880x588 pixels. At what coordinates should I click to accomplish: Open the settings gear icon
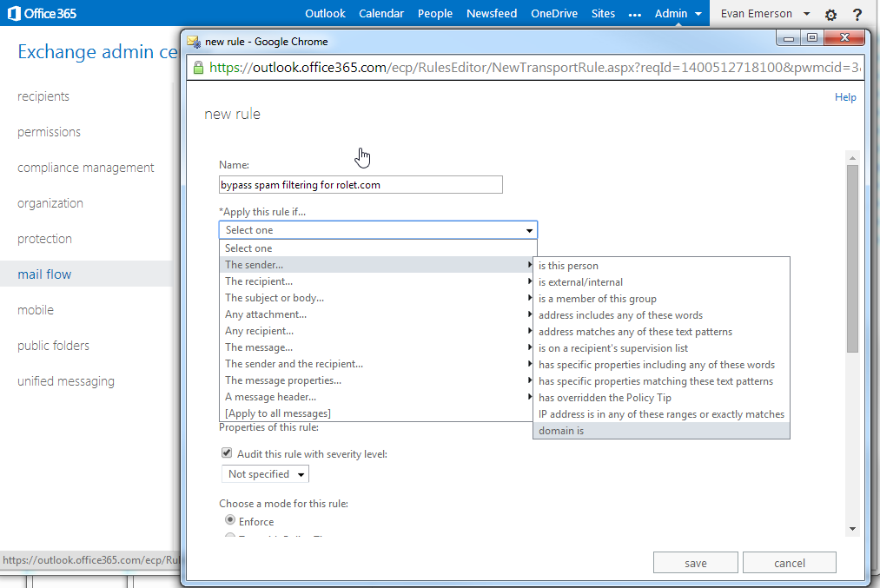(830, 15)
